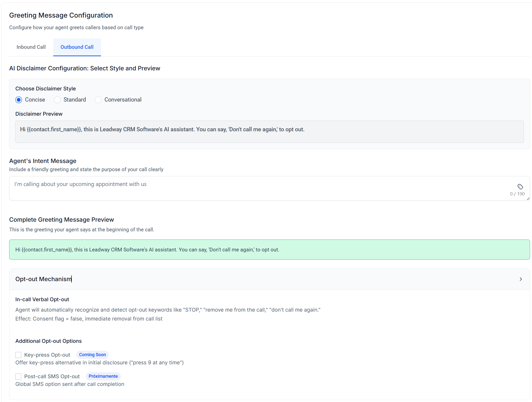The image size is (532, 402).
Task: Check the Post-call SMS Opt-out box
Action: click(x=18, y=376)
